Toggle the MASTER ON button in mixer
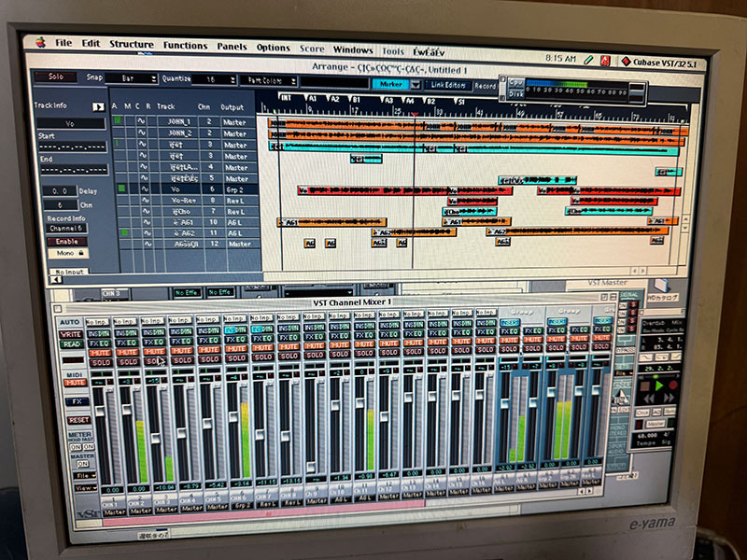This screenshot has width=747, height=560. [82, 464]
